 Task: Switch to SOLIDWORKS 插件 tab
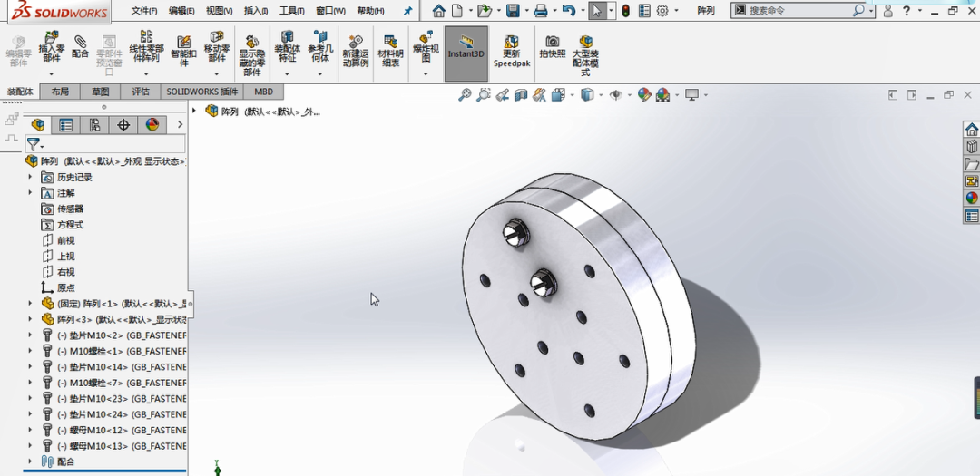coord(201,92)
